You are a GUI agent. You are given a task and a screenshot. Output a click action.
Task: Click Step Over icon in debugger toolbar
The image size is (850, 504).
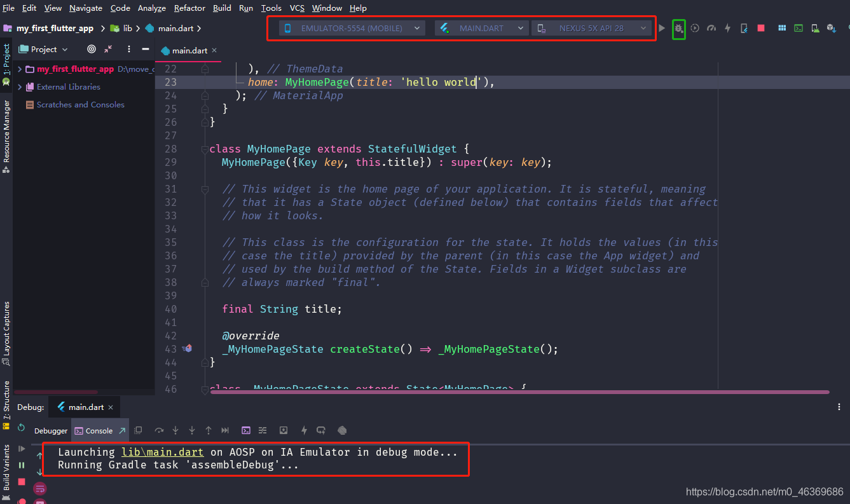(159, 430)
